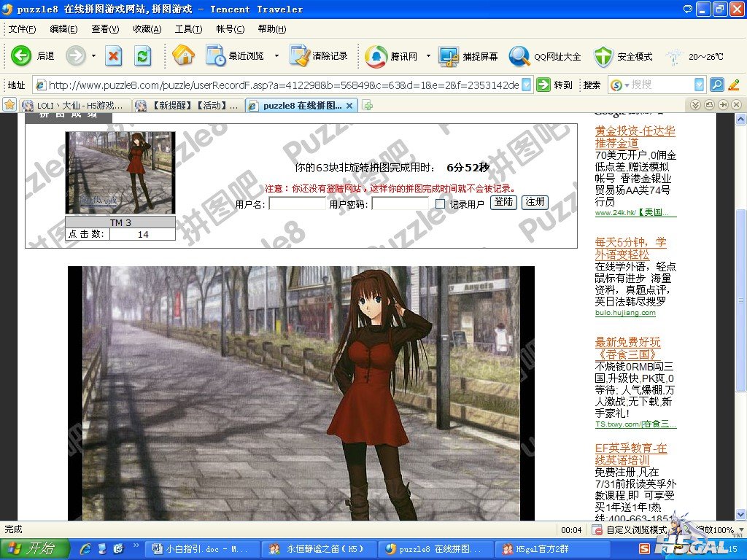Viewport: 747px width, 560px height.
Task: Switch to the LOLI 大仙 H5 tab
Action: [x=76, y=106]
